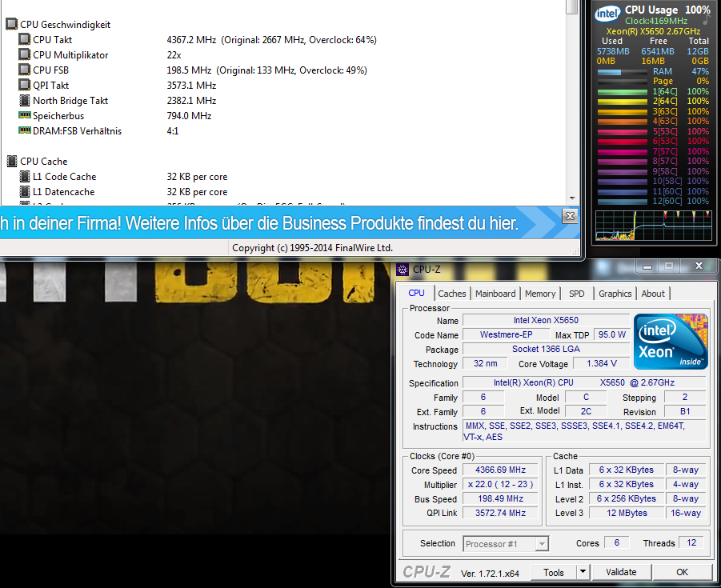Click the Cores count 6 field
This screenshot has height=588, width=721.
[617, 543]
